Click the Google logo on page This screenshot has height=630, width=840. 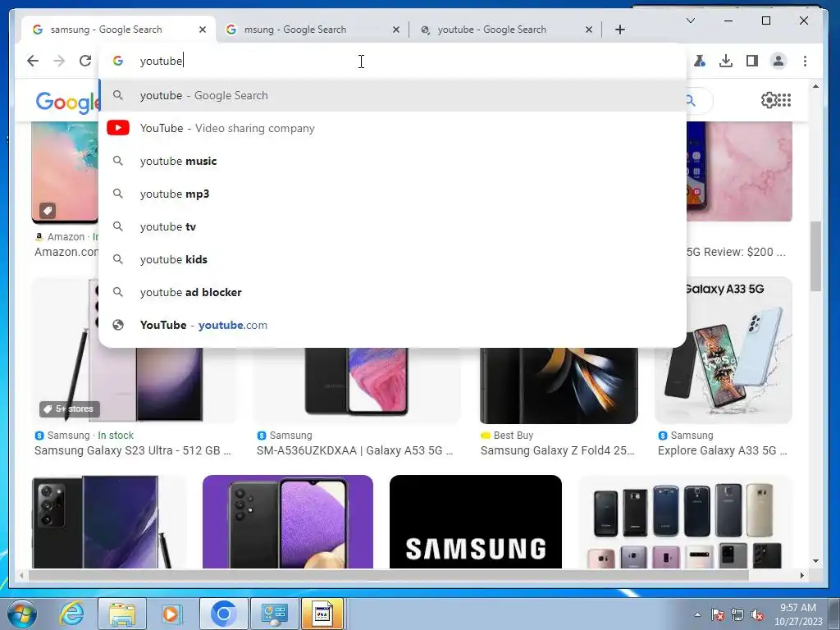pyautogui.click(x=67, y=102)
